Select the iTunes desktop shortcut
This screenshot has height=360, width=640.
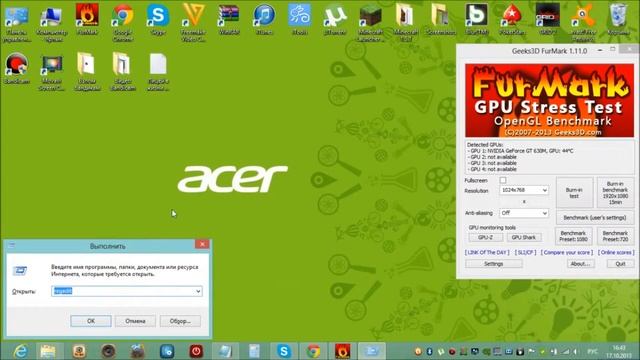[x=264, y=19]
